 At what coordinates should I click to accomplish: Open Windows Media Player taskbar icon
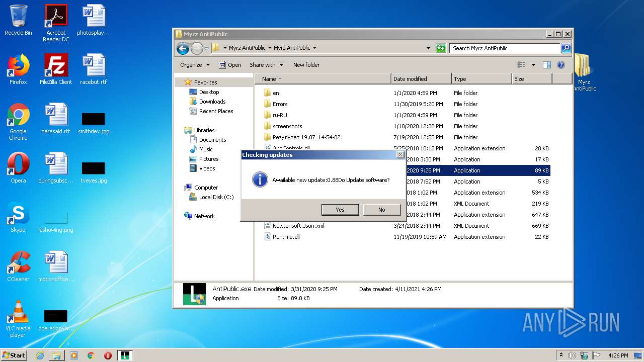pos(74,355)
